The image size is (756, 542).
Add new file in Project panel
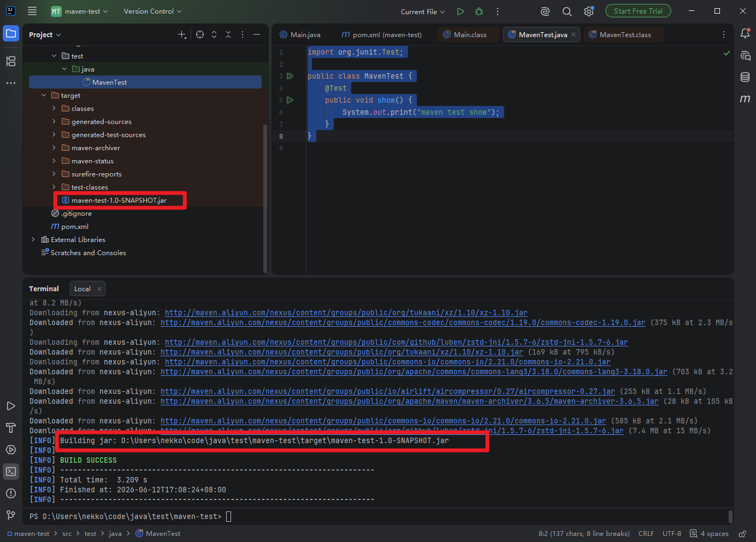pyautogui.click(x=182, y=34)
